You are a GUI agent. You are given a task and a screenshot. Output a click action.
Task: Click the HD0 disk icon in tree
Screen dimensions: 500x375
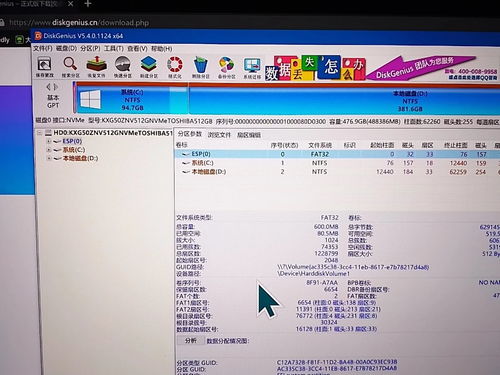click(48, 133)
